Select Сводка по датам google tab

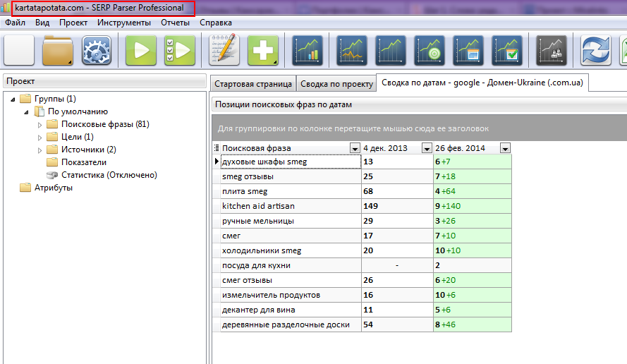pyautogui.click(x=482, y=83)
